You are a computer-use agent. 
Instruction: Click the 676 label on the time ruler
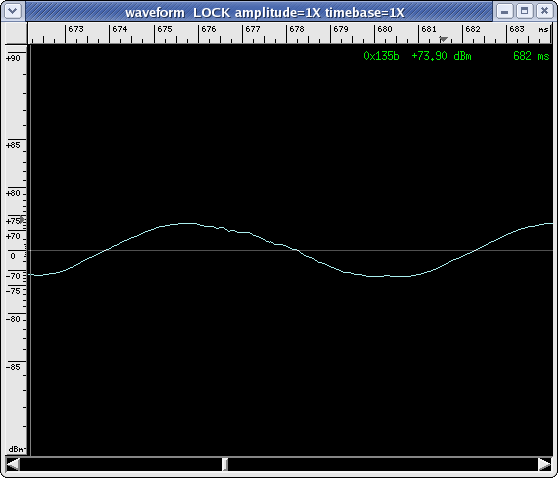click(209, 29)
